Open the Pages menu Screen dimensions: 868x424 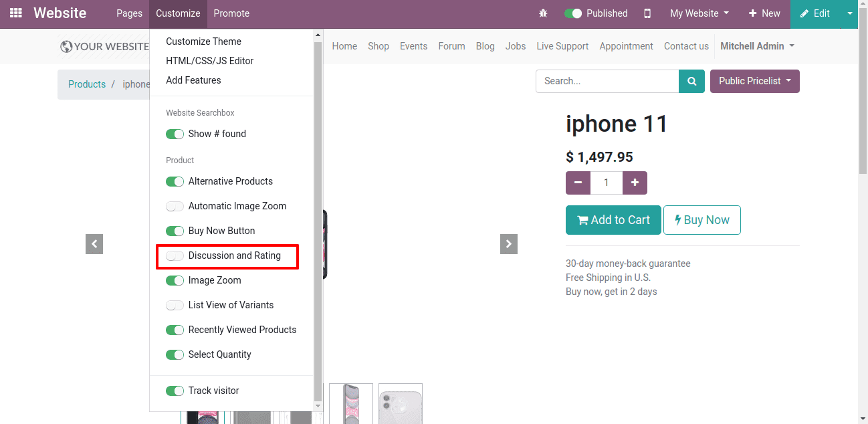coord(129,13)
